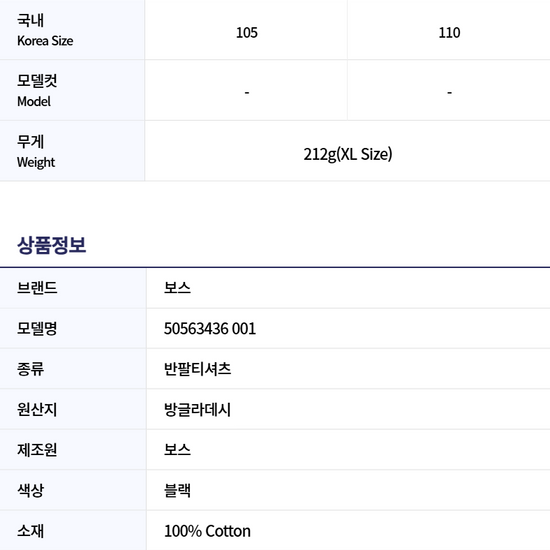Select the 보스 manufacturer value
Screen dimensions: 550x550
(x=177, y=450)
